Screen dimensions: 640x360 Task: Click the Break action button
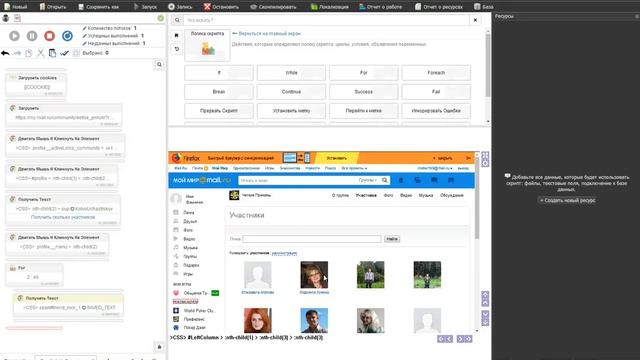pyautogui.click(x=219, y=92)
